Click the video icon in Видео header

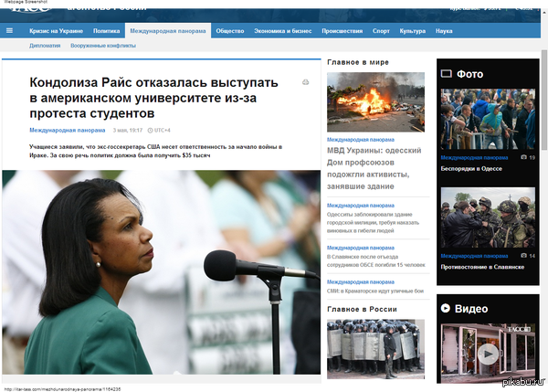[x=446, y=309]
